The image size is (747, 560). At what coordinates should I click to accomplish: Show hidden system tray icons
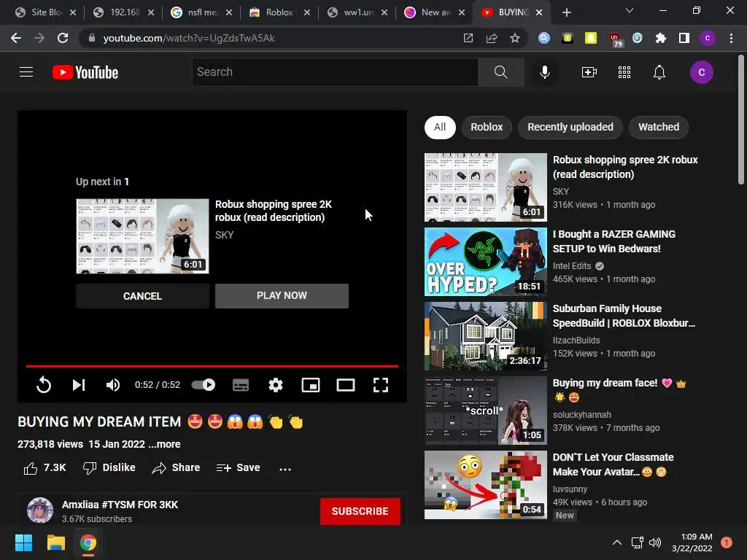pos(617,542)
